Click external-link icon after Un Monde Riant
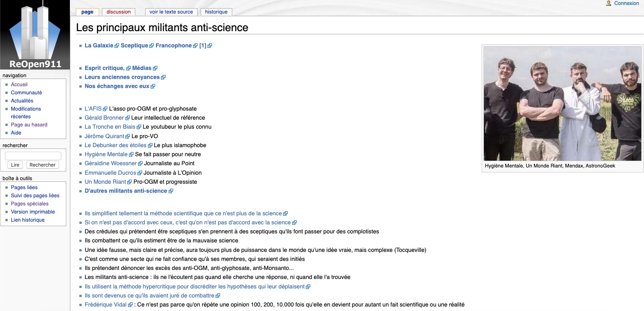644x311 pixels. tap(129, 182)
